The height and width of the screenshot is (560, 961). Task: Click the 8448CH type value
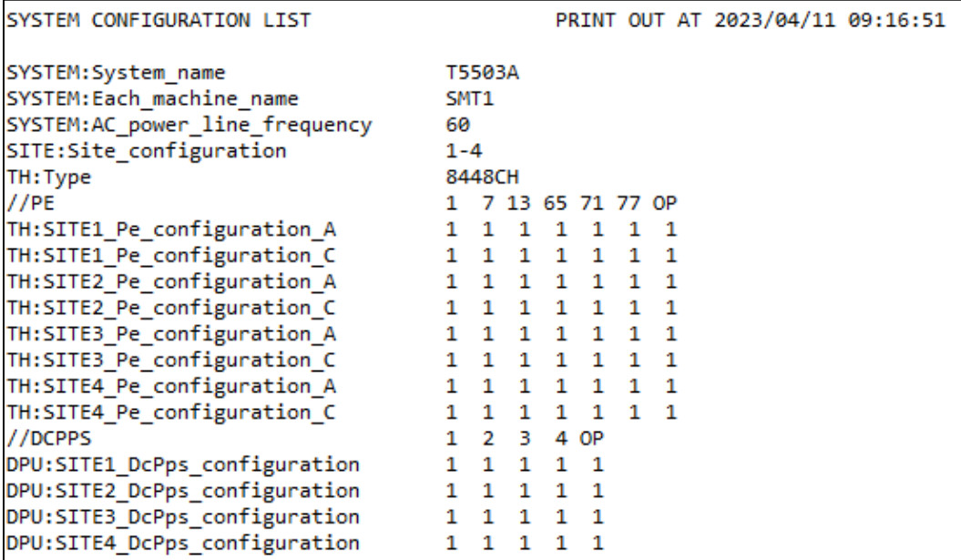pyautogui.click(x=468, y=177)
